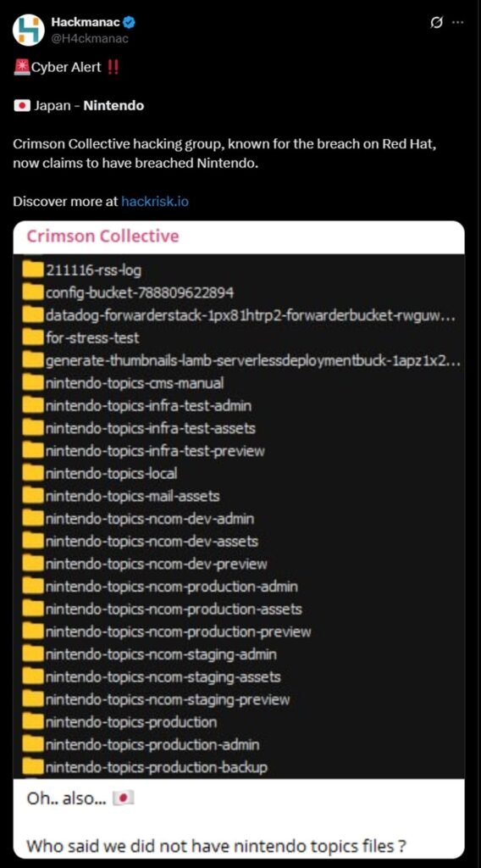Open the Grok circle-slash icon
481x868 pixels.
pyautogui.click(x=436, y=23)
